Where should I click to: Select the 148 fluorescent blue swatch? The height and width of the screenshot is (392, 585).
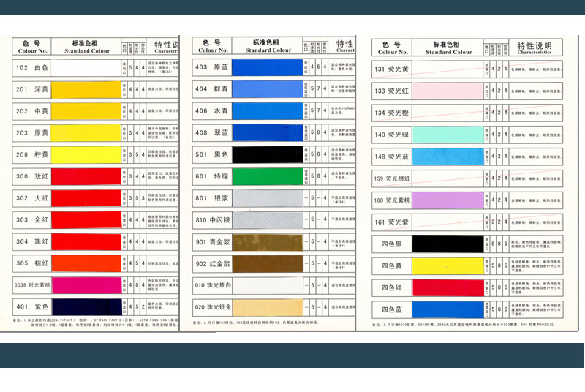point(448,157)
